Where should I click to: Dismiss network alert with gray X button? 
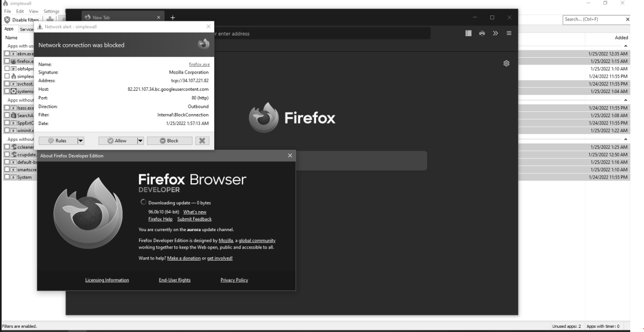(202, 141)
